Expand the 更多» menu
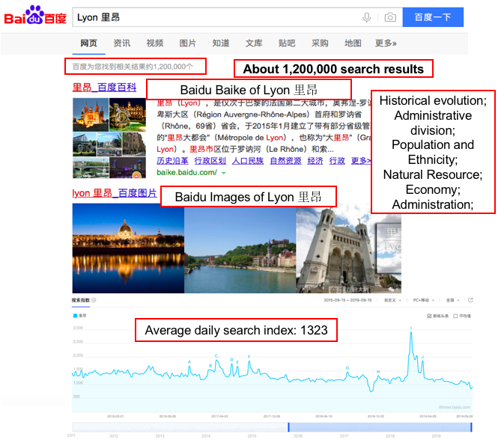The image size is (504, 443). pos(386,43)
